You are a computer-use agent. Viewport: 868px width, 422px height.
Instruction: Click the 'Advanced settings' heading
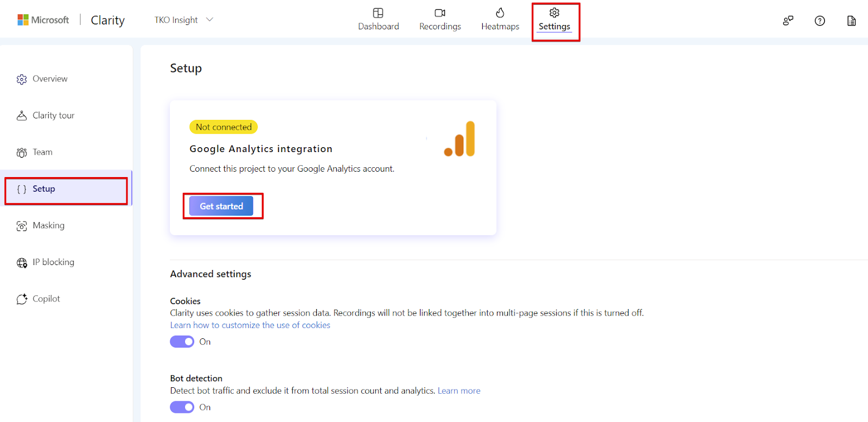(x=210, y=274)
